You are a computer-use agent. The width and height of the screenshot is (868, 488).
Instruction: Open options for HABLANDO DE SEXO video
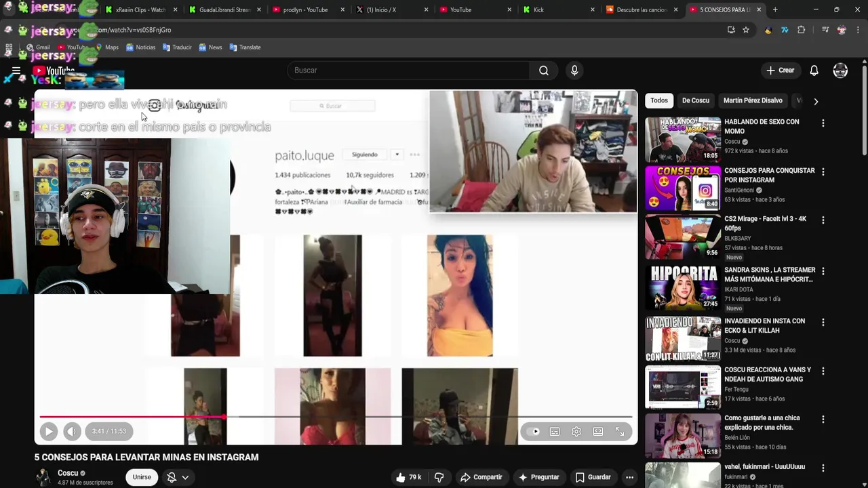(x=823, y=123)
